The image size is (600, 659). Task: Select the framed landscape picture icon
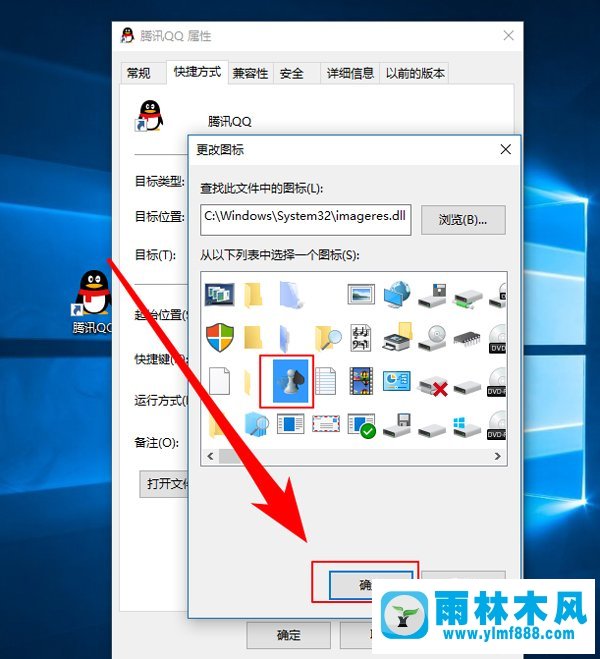point(361,294)
